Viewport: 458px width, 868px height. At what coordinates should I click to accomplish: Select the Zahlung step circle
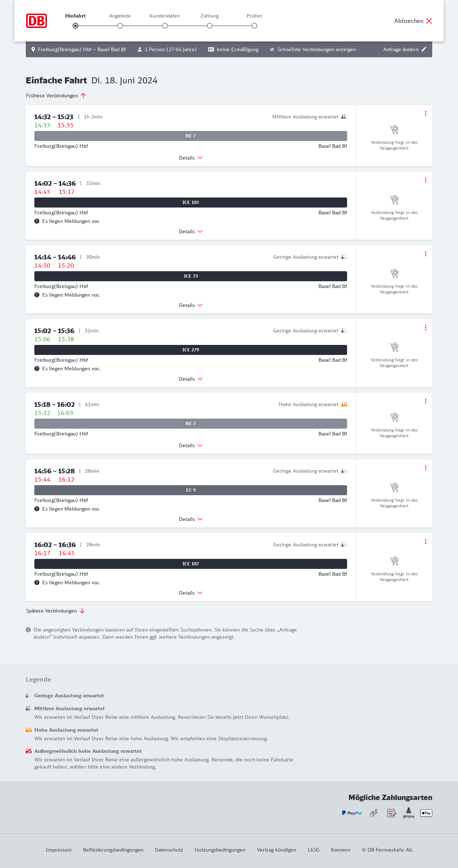tap(210, 26)
